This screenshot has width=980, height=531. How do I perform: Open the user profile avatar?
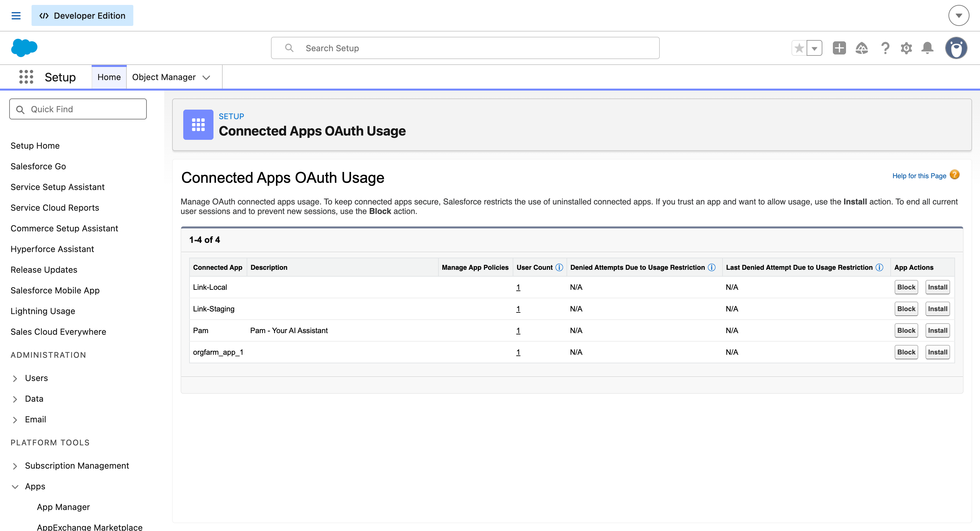[x=956, y=48]
